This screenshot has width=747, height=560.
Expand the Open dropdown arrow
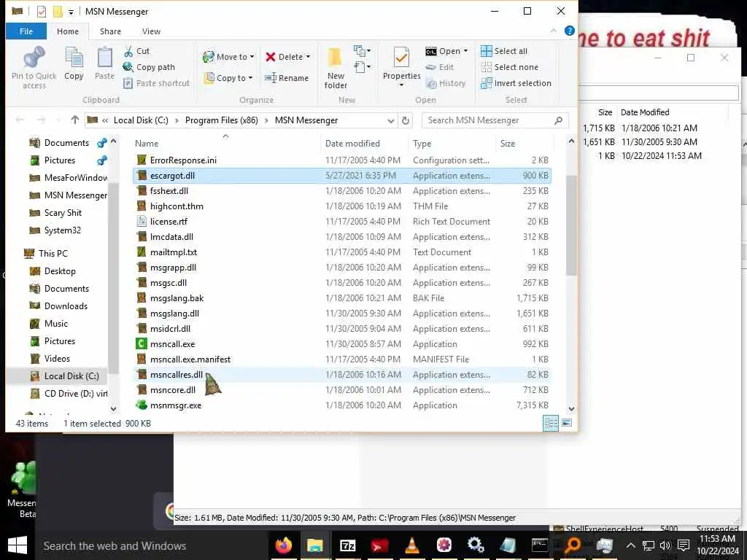pos(465,51)
